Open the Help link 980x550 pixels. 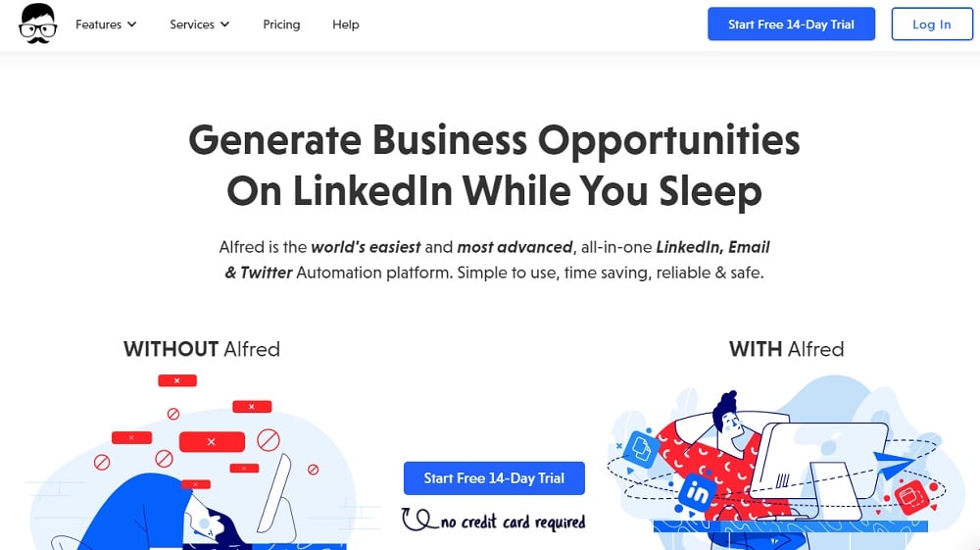(346, 25)
